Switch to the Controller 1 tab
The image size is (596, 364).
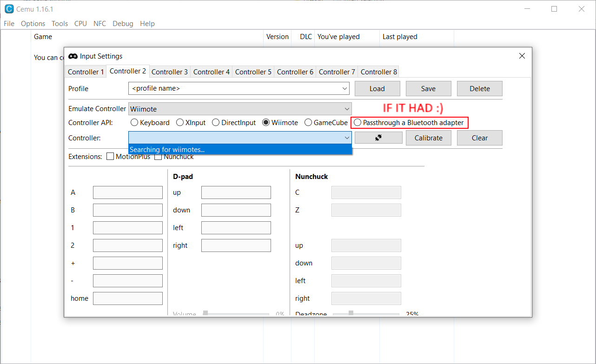[86, 72]
